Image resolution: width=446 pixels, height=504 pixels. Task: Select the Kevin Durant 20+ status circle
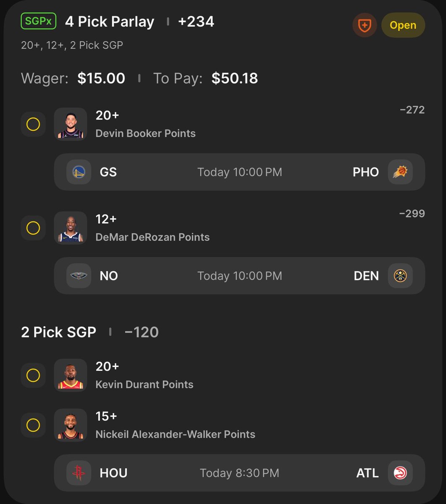[x=33, y=375]
